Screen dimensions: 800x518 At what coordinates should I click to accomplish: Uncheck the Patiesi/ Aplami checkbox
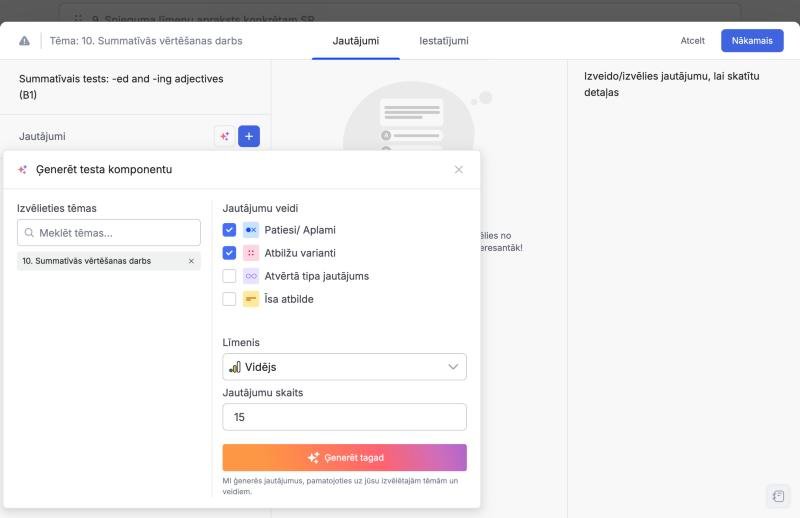click(229, 230)
